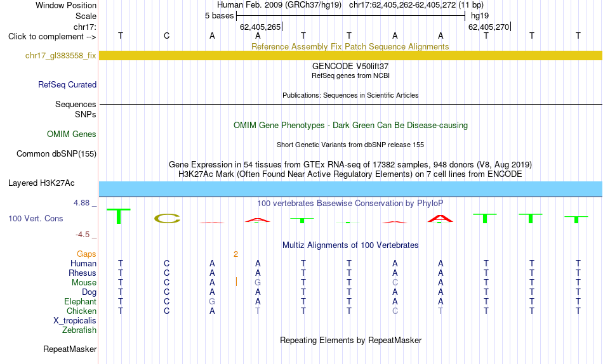
Task: Click the 62,405,270 position label
Action: [x=489, y=27]
